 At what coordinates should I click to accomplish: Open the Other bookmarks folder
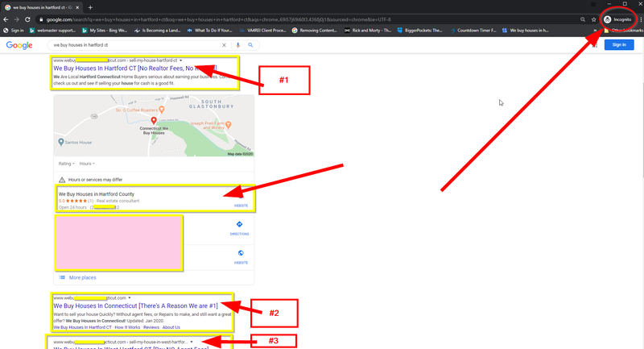pos(623,31)
